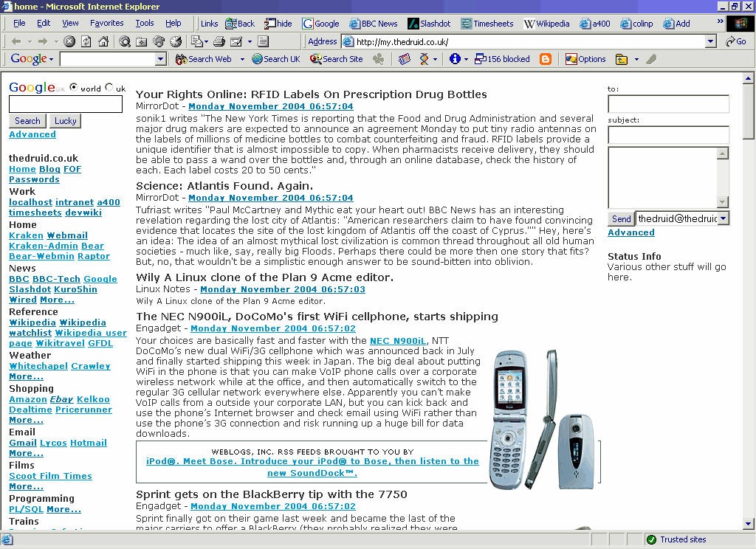Open the Favorites pane toolbar icon
756x549 pixels.
[x=142, y=41]
